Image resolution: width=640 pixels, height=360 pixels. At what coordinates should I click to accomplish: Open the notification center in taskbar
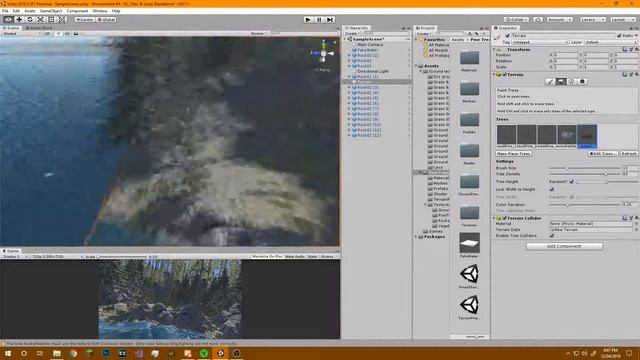click(x=629, y=353)
